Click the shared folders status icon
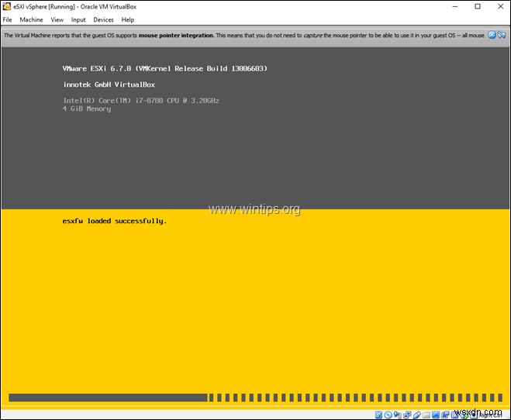The image size is (511, 420). 426,415
